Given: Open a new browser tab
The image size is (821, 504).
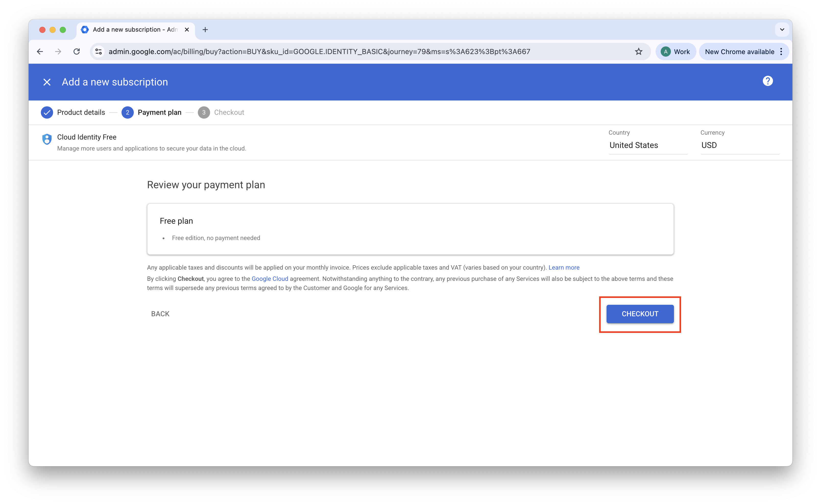Looking at the screenshot, I should 205,30.
